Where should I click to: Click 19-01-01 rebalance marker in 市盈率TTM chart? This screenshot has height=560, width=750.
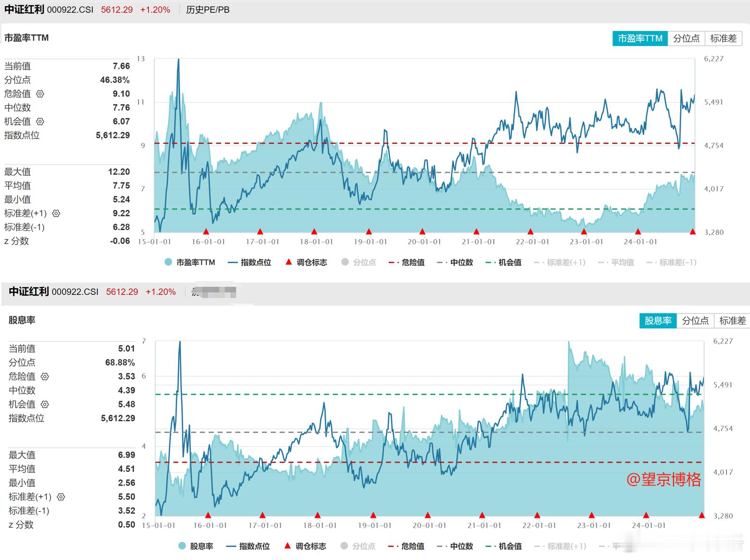pos(369,231)
